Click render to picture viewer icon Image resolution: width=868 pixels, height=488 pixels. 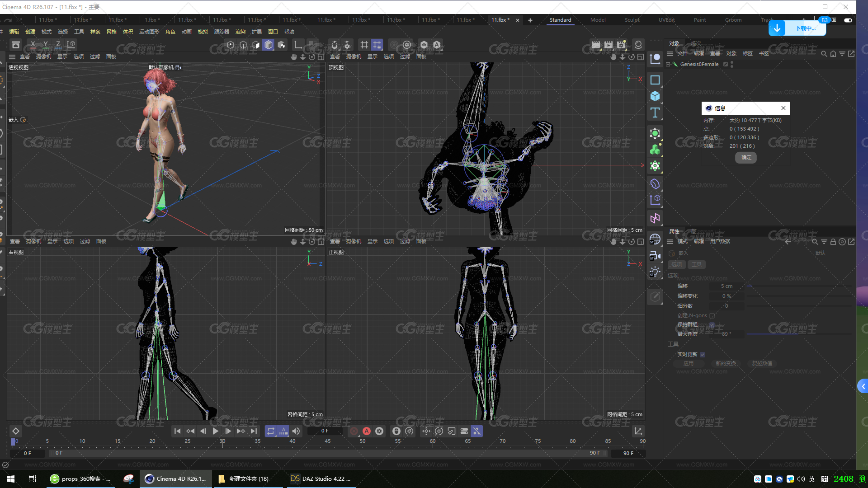(x=609, y=45)
